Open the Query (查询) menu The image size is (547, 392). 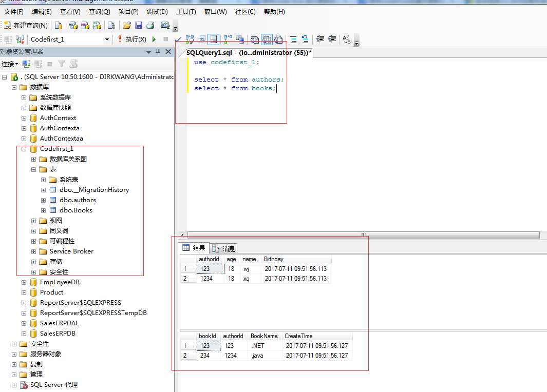click(x=100, y=12)
